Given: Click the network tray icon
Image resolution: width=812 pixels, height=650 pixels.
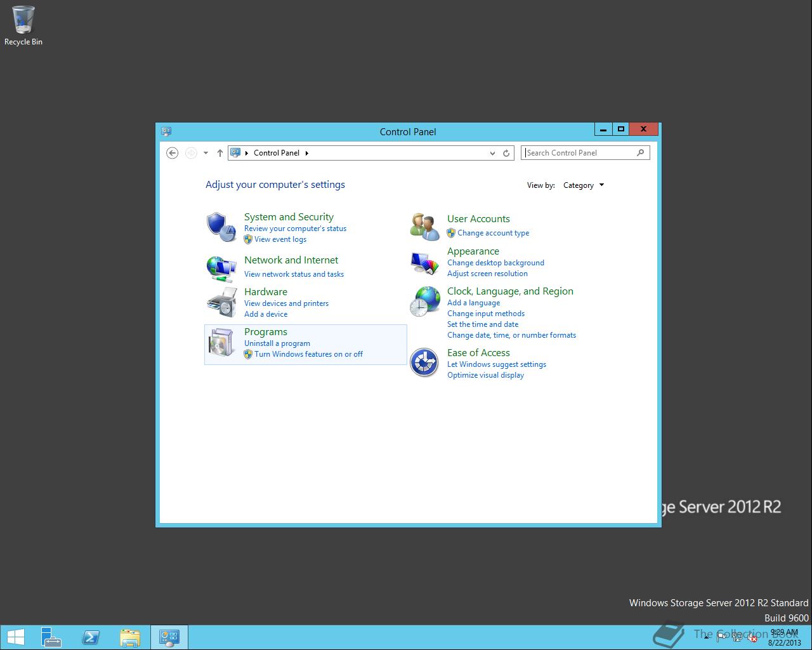Looking at the screenshot, I should pos(737,637).
